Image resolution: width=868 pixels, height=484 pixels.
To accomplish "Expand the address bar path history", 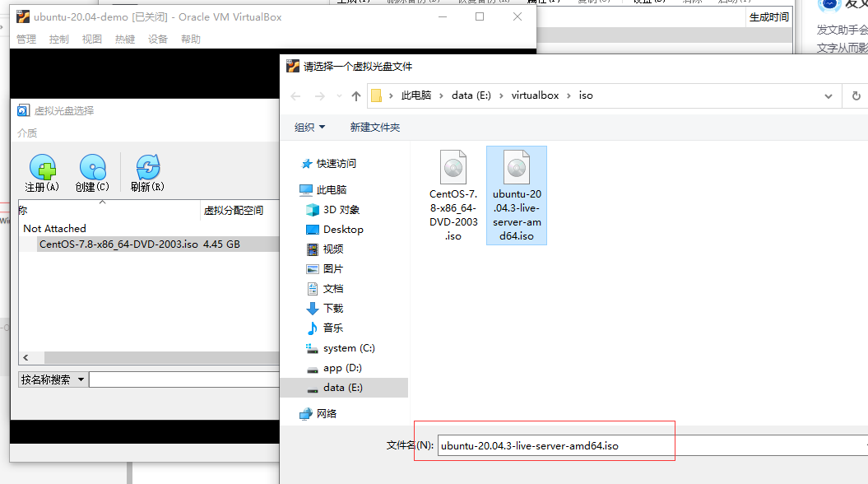I will point(829,96).
